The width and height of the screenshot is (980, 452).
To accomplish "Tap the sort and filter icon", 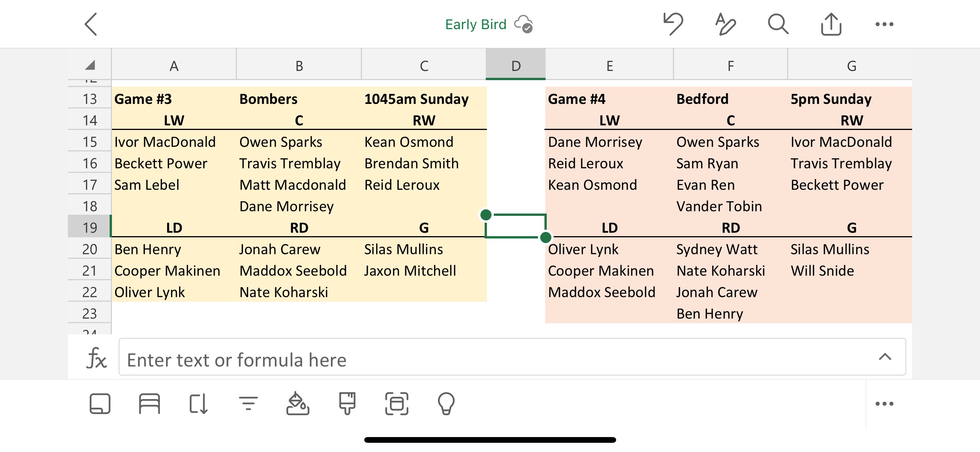I will coord(248,403).
